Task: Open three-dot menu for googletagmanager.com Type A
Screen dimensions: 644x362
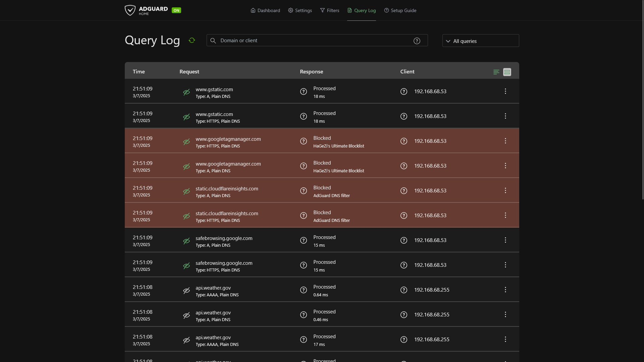Action: (x=505, y=166)
